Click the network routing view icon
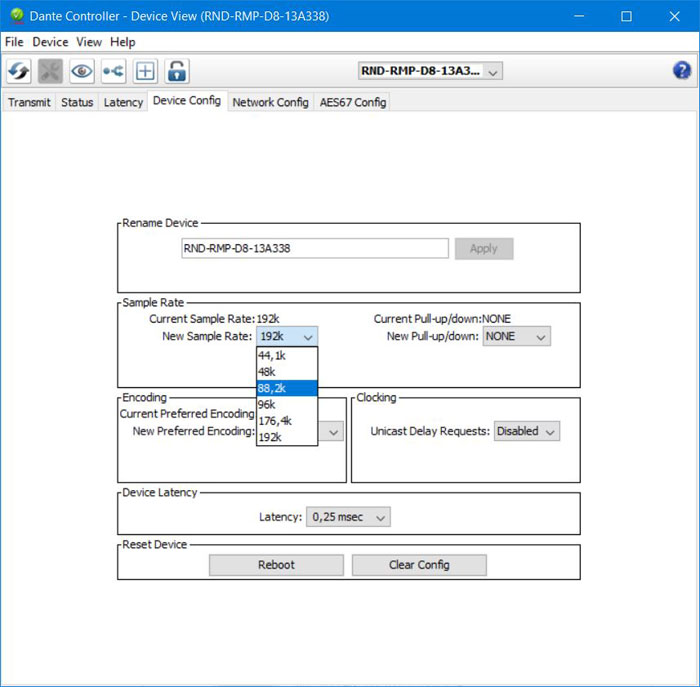 click(113, 71)
